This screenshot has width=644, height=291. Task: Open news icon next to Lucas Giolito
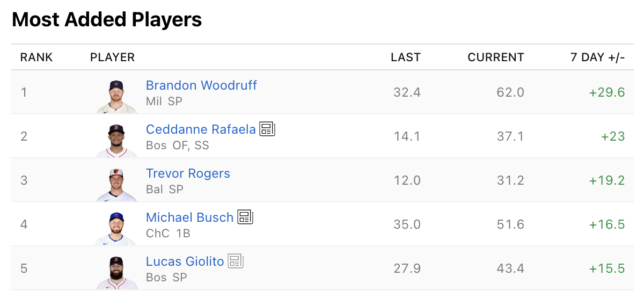(x=236, y=261)
